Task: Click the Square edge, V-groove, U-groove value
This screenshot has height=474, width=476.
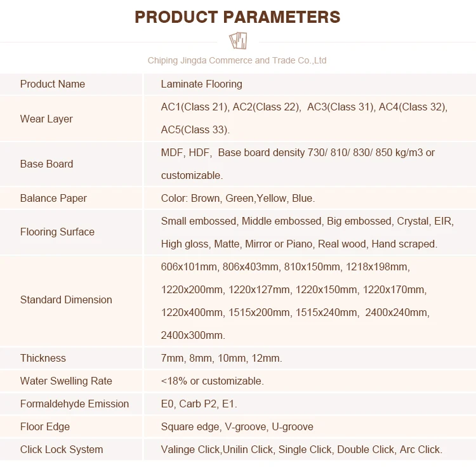Action: [237, 426]
